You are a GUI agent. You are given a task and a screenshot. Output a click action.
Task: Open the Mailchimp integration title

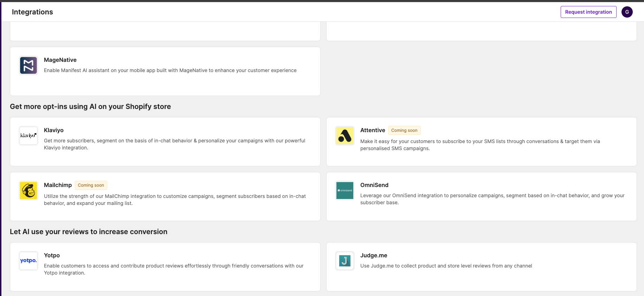pyautogui.click(x=58, y=185)
